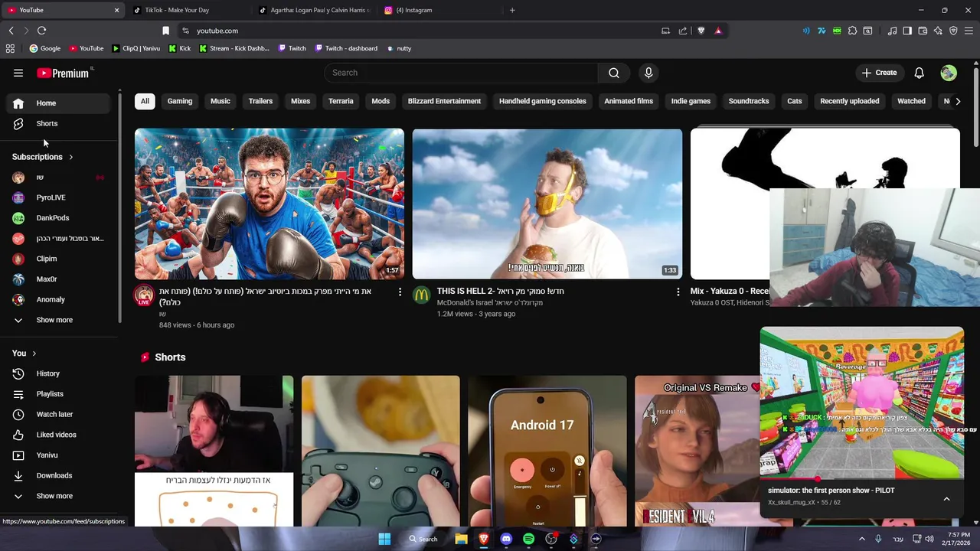This screenshot has width=980, height=551.
Task: Open more options for the boxing video
Action: pyautogui.click(x=400, y=292)
